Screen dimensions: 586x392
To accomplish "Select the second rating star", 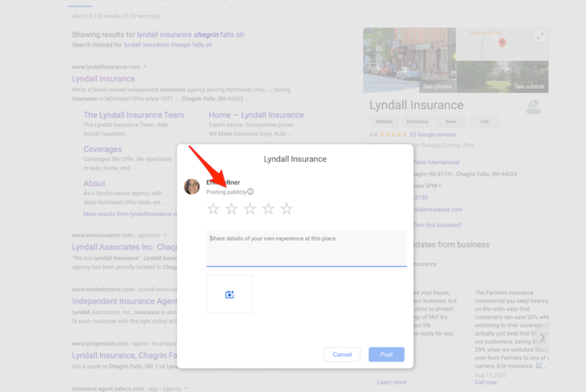I will pyautogui.click(x=231, y=209).
